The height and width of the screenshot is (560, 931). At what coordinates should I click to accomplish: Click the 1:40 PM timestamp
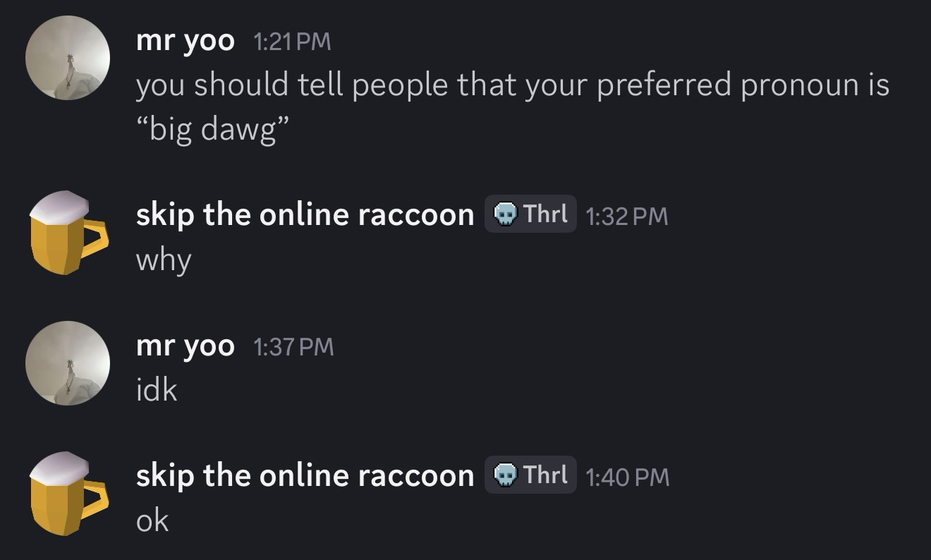click(627, 477)
